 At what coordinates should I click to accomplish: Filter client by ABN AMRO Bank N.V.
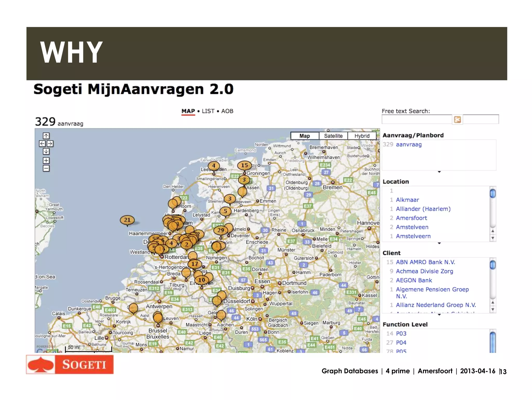click(x=425, y=262)
